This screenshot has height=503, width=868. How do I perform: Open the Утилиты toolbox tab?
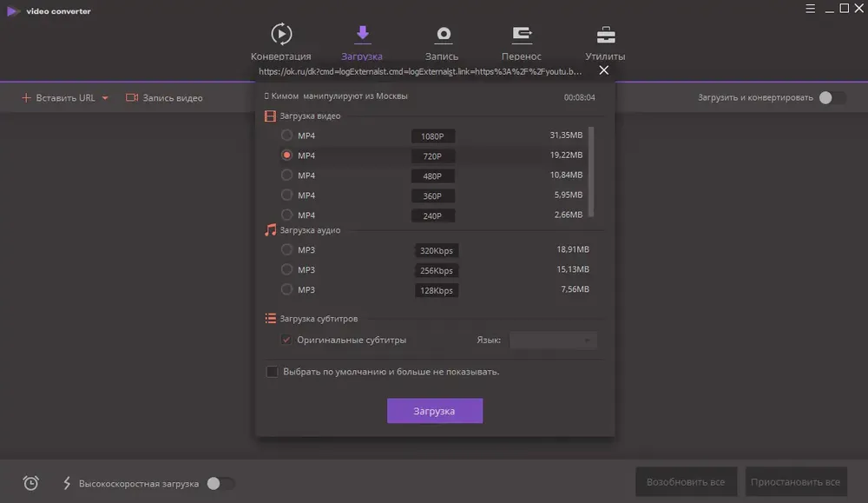click(x=605, y=42)
